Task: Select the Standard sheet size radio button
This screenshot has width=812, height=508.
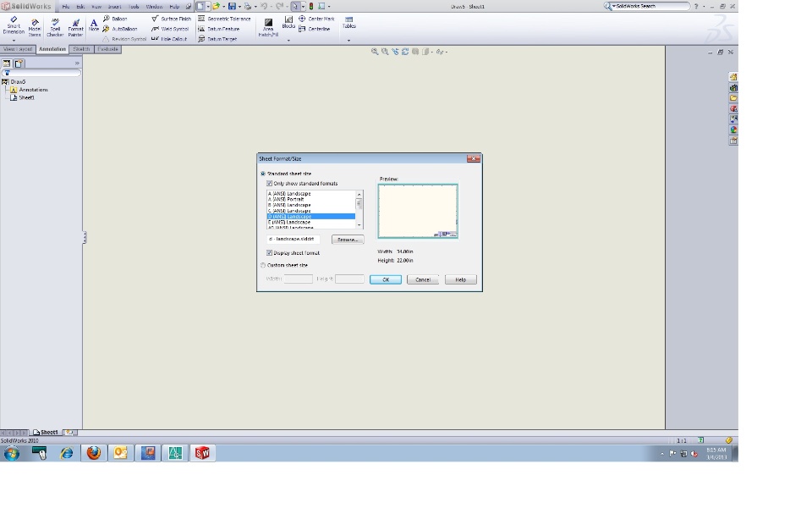Action: point(263,174)
